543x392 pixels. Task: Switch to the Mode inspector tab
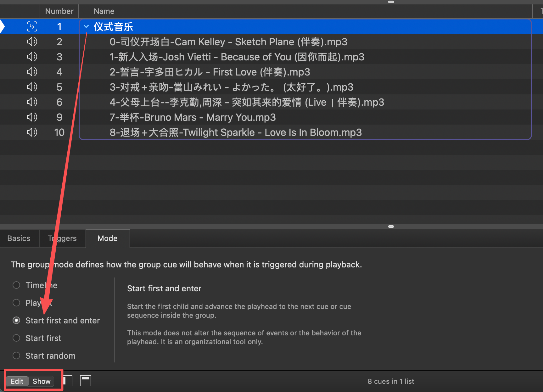click(108, 238)
